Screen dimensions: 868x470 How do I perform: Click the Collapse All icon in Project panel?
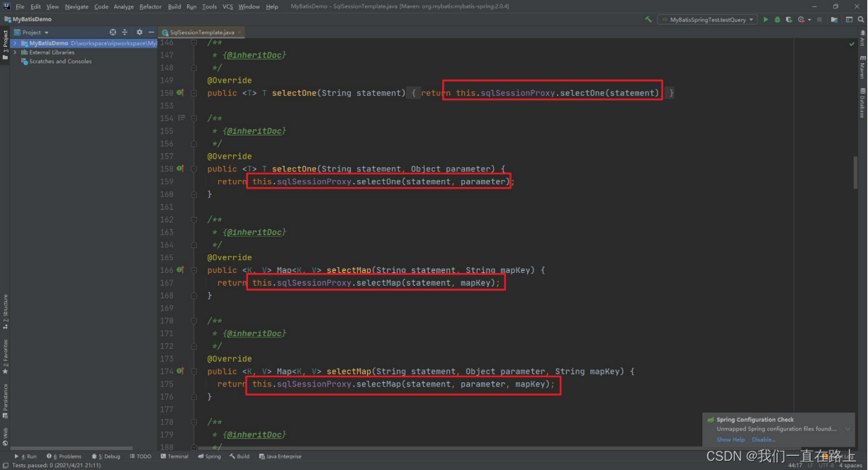pos(125,33)
